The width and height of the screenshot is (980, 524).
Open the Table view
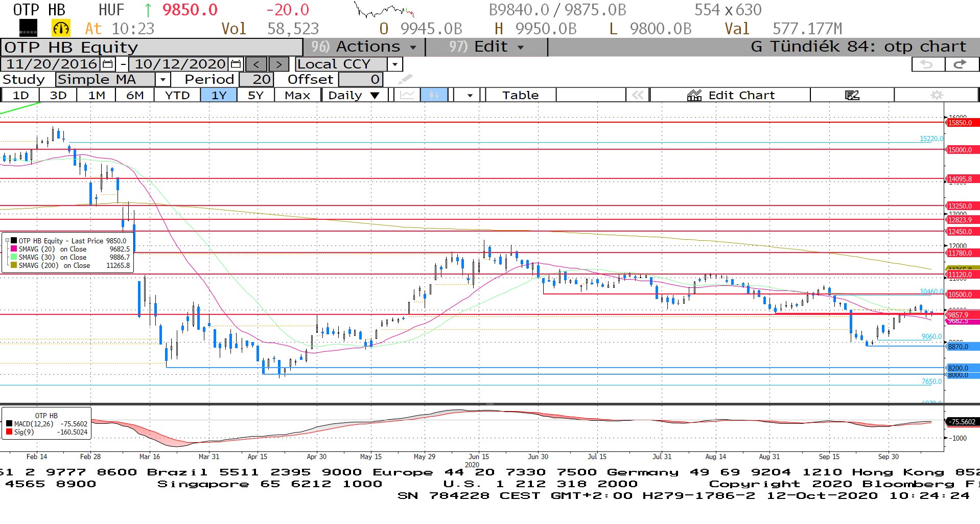[x=520, y=95]
